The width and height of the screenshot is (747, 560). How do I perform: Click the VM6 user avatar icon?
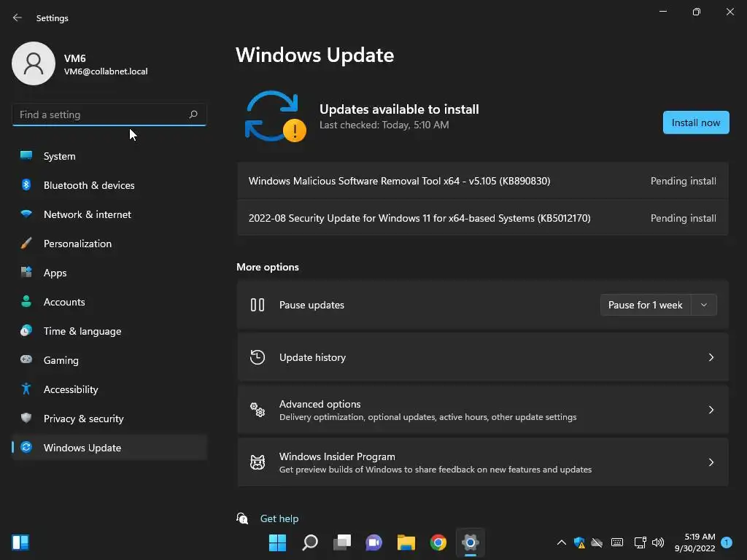(x=34, y=63)
